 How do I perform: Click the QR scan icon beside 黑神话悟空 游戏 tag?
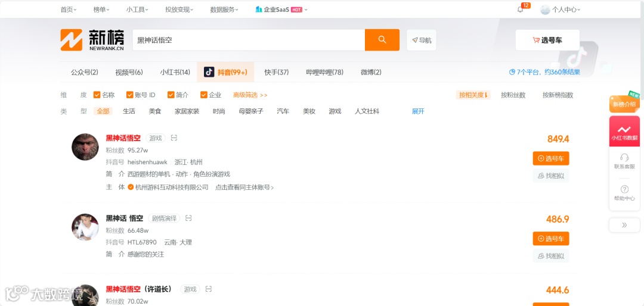coord(174,138)
